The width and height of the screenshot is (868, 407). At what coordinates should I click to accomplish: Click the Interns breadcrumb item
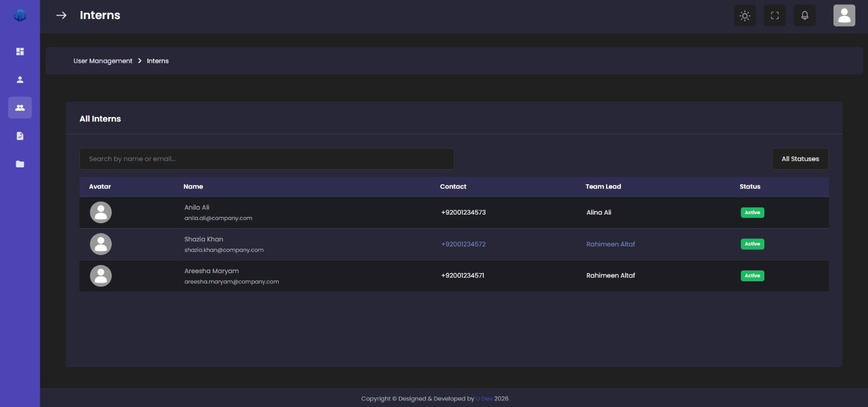pyautogui.click(x=158, y=61)
